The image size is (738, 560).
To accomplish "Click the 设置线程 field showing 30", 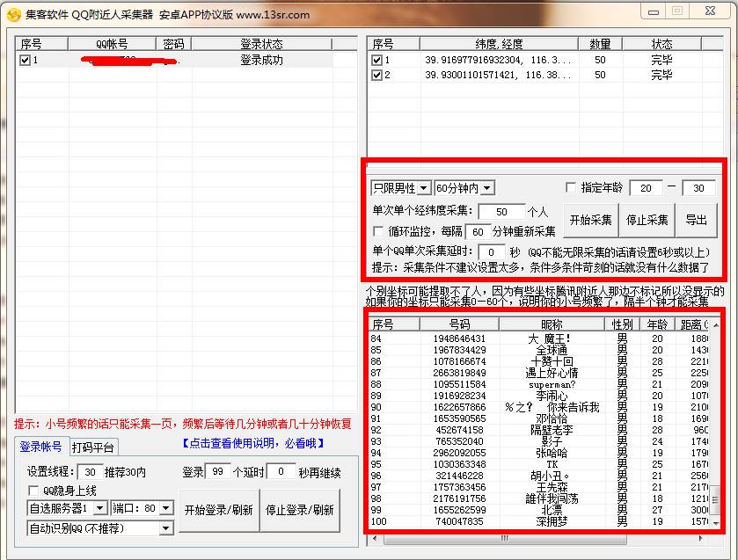I will click(90, 472).
